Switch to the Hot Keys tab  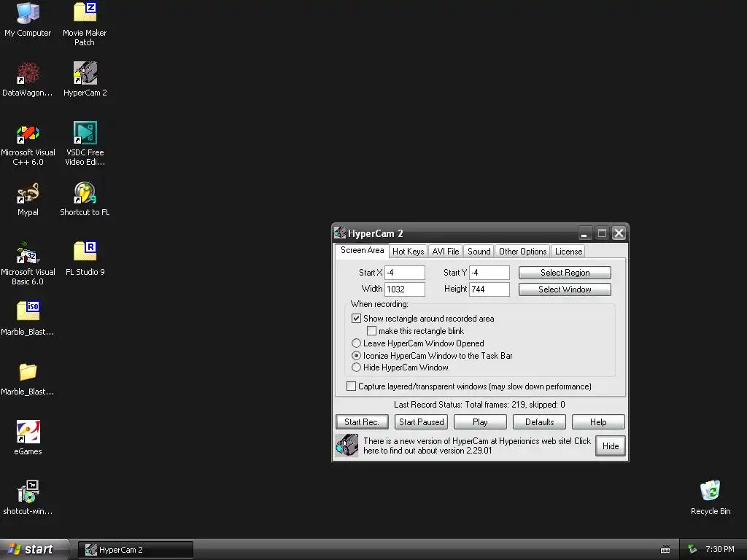(x=409, y=252)
